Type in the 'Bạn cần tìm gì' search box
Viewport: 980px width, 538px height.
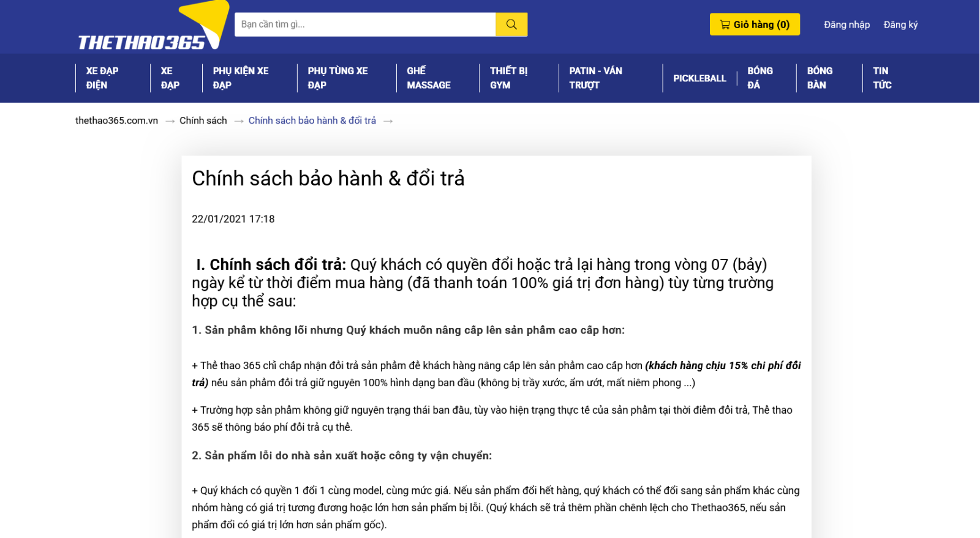364,24
